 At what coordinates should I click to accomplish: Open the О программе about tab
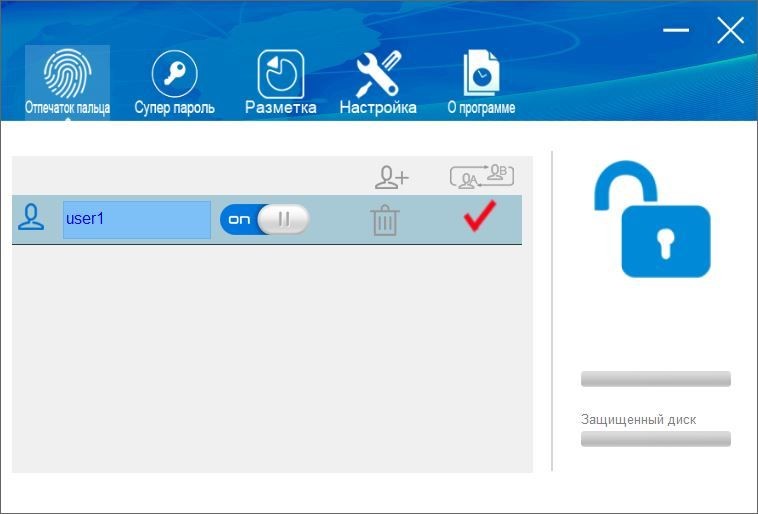[x=481, y=82]
